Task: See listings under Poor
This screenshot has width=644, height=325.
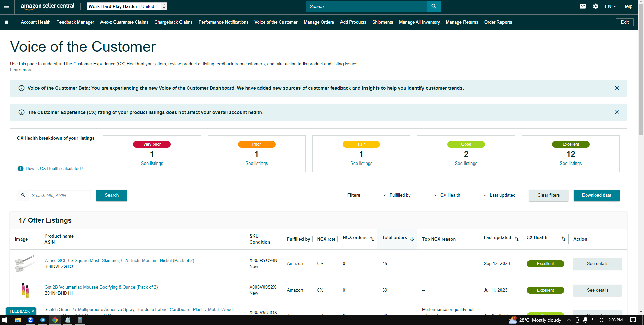Action: (256, 164)
